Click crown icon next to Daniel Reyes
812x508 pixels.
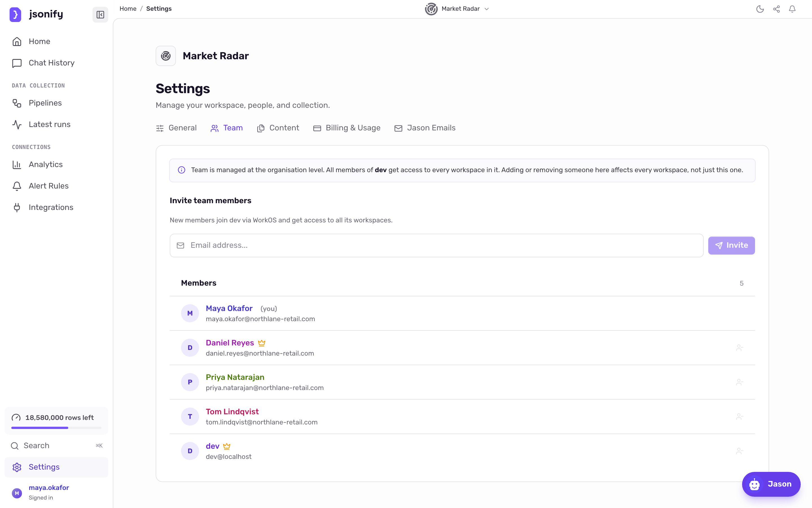point(262,343)
